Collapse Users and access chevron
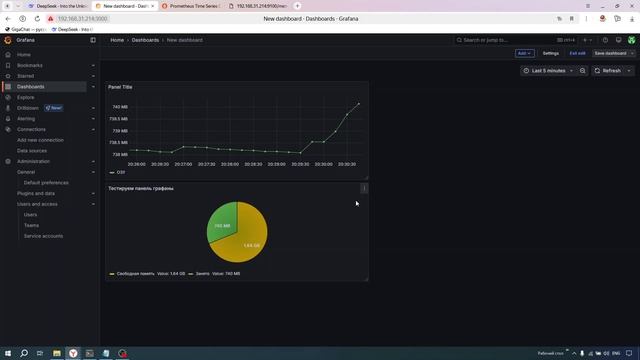The height and width of the screenshot is (360, 640). 93,204
